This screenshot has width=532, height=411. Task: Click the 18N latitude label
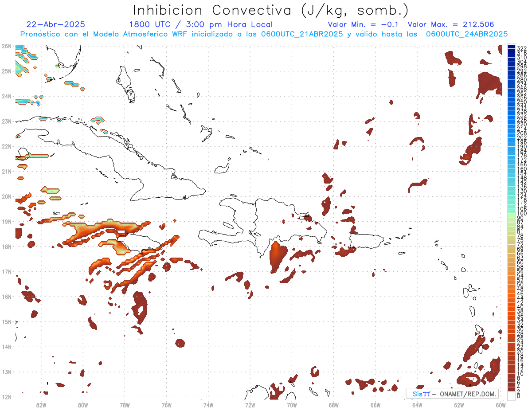(x=7, y=247)
